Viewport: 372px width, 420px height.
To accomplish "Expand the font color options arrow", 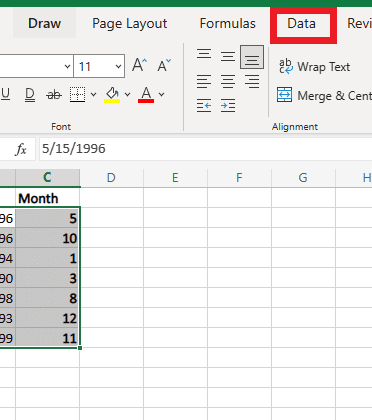I will pyautogui.click(x=162, y=95).
